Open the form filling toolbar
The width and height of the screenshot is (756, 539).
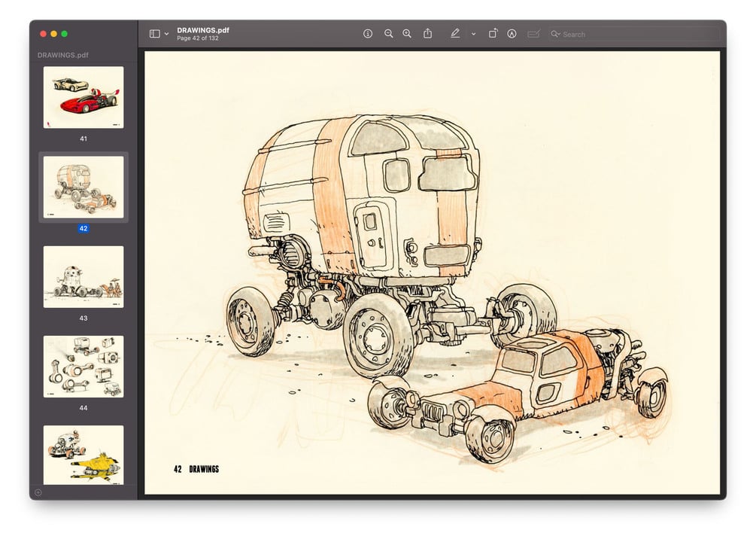click(x=533, y=34)
